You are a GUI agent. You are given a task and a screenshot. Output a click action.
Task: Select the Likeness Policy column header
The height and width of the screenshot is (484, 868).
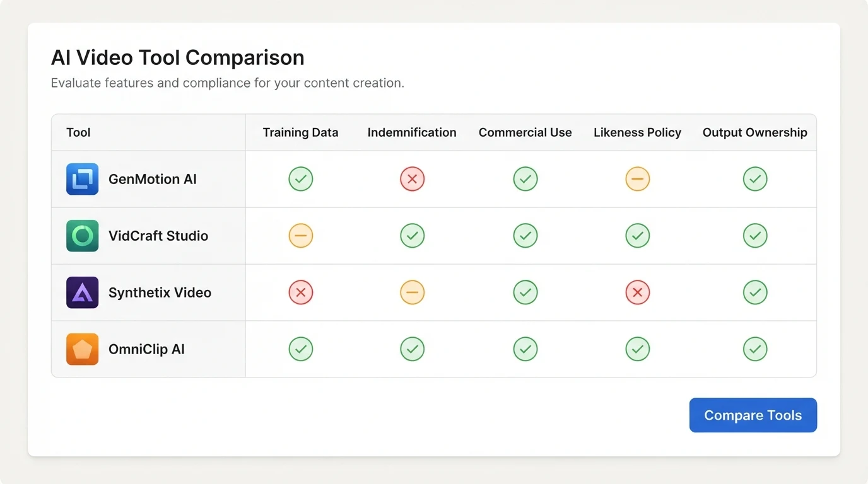click(638, 132)
